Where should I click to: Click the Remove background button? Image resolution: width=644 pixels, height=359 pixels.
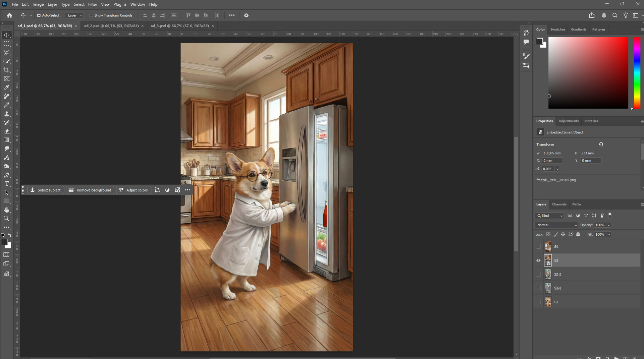click(x=90, y=190)
